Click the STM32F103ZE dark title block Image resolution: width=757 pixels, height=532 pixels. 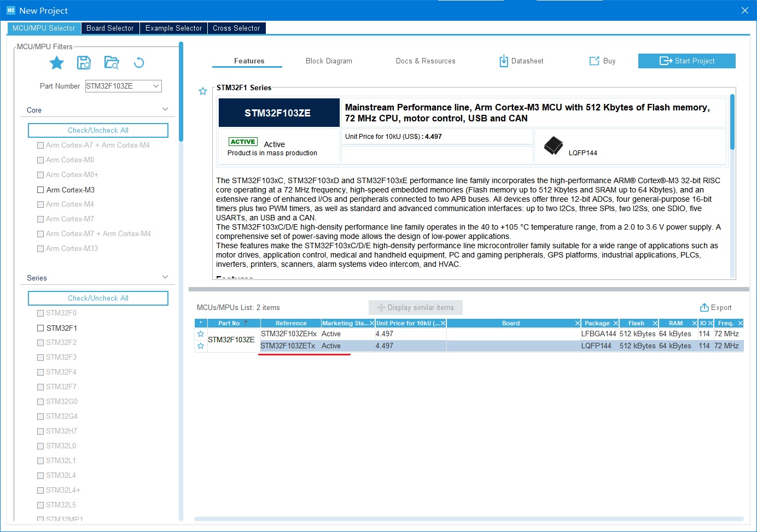pos(279,113)
